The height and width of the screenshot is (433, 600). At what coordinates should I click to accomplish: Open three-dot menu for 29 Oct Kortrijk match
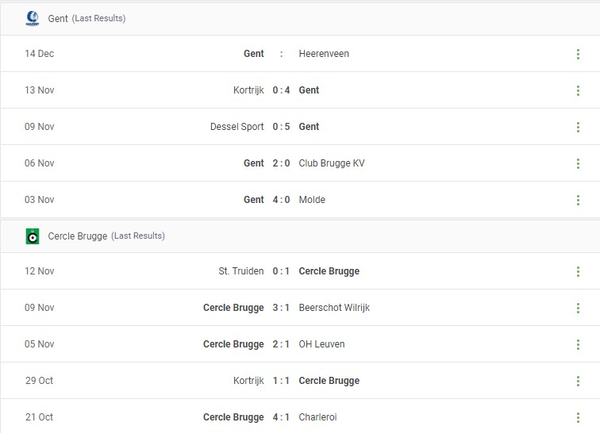[x=578, y=381]
